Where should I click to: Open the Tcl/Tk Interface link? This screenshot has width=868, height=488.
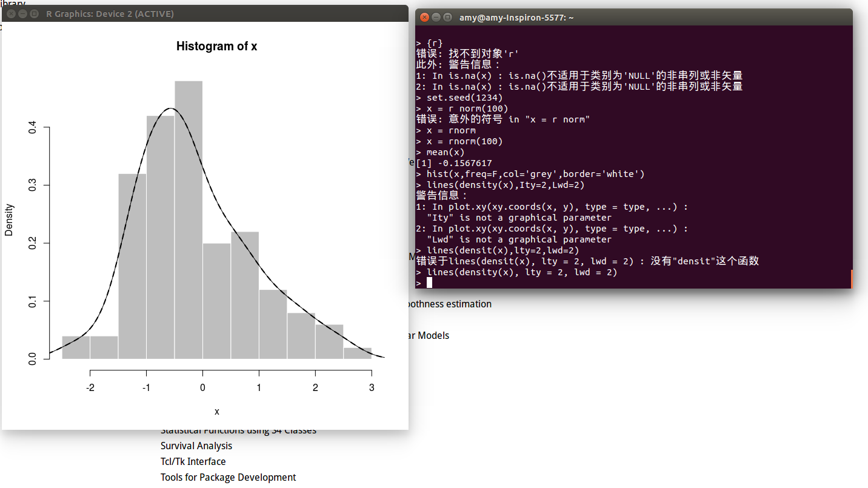194,461
